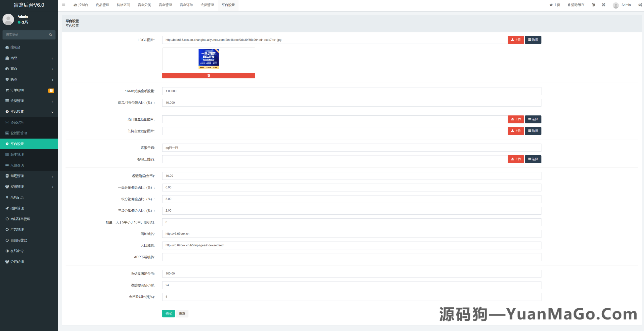Open 轮播图管理 in the sidebar
Screen dimensions: 644x331
19,133
